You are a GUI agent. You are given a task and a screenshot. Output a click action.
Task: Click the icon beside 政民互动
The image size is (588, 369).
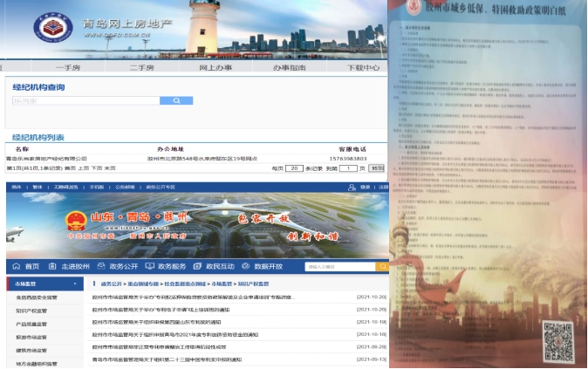197,266
